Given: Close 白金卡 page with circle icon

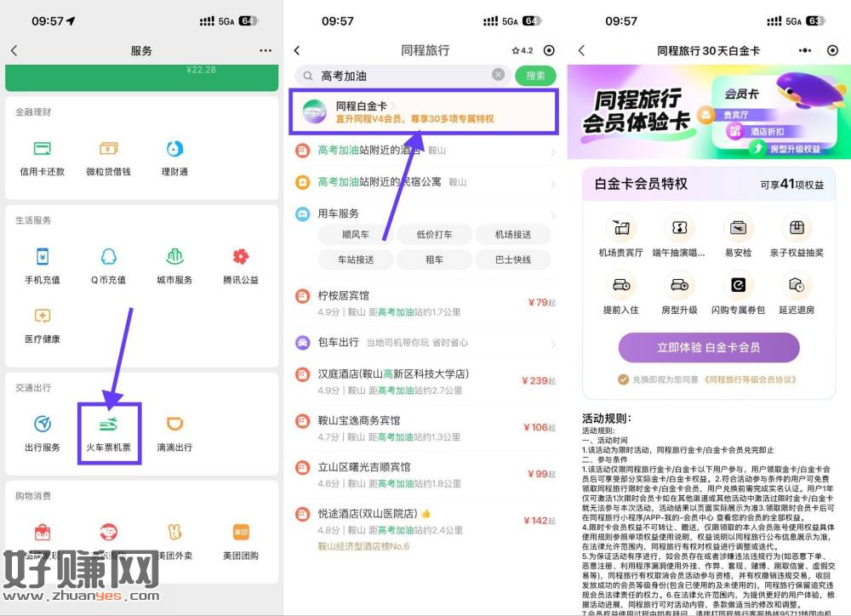Looking at the screenshot, I should (832, 50).
